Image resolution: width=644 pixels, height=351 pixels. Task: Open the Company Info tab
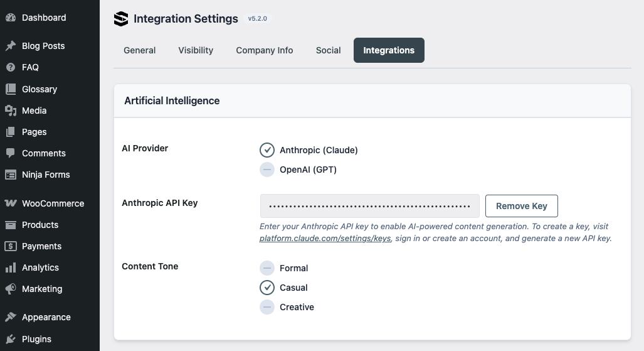265,50
